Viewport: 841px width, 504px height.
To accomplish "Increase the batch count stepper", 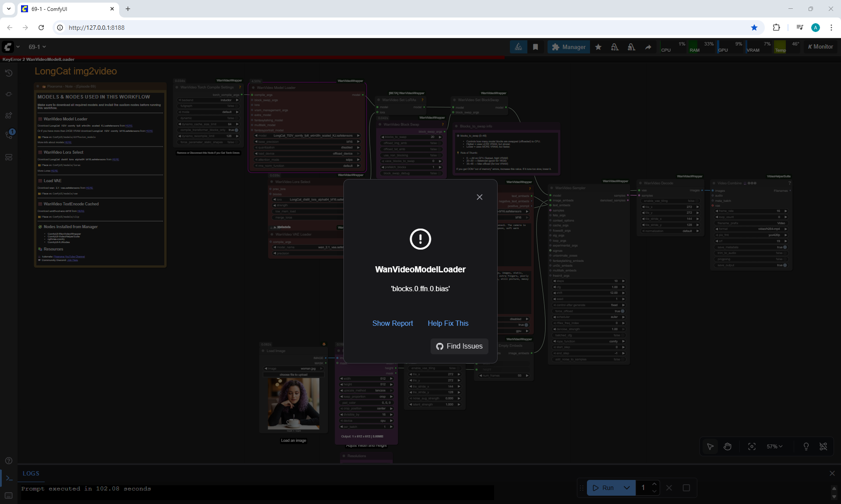I will pos(654,484).
